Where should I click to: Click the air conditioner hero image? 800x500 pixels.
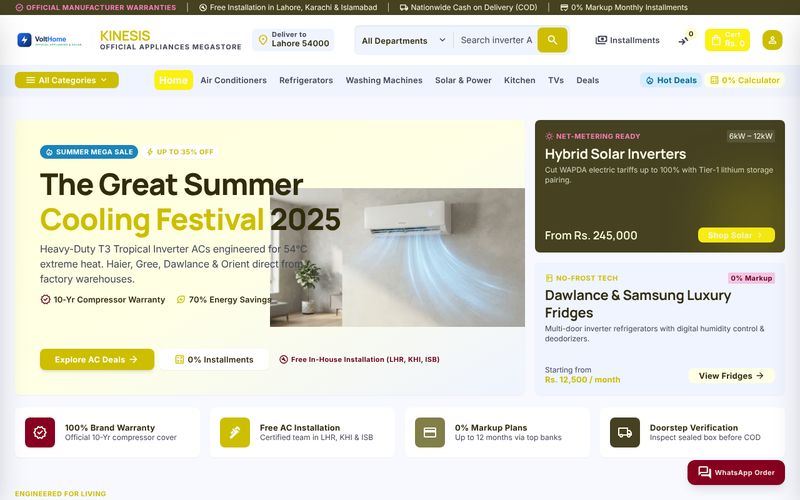pos(397,257)
